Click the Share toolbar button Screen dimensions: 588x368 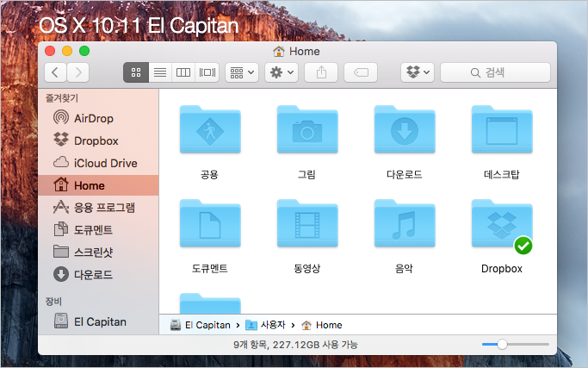pyautogui.click(x=321, y=72)
